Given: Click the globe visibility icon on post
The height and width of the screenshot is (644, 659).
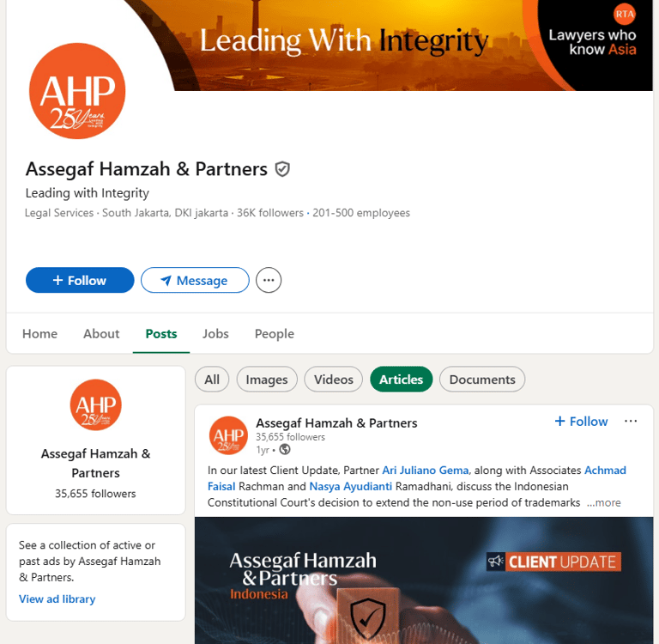Looking at the screenshot, I should (285, 450).
